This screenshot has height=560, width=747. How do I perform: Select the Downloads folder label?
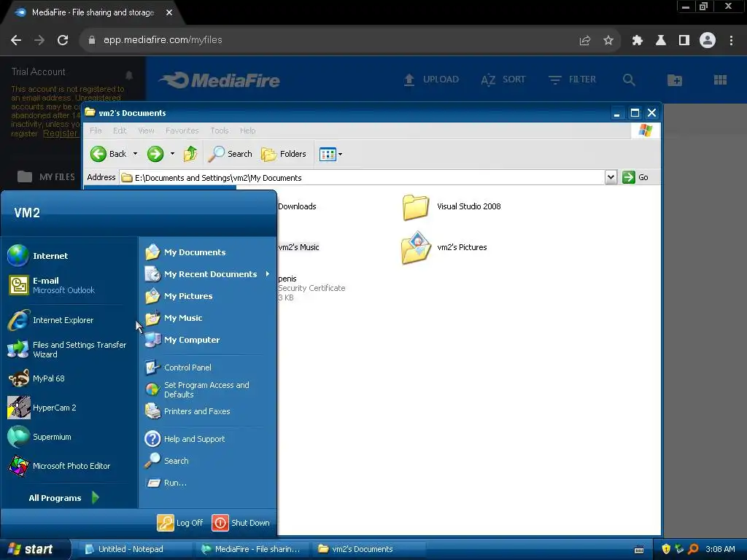click(x=297, y=206)
